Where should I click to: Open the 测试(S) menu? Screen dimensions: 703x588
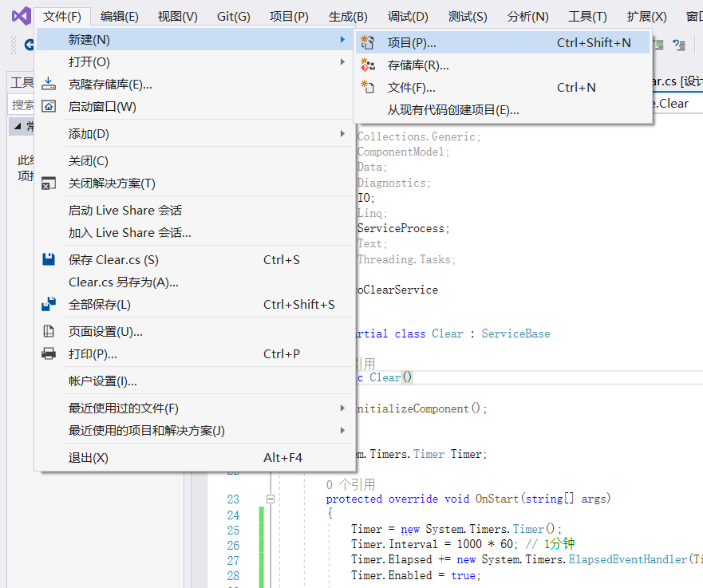click(x=468, y=17)
